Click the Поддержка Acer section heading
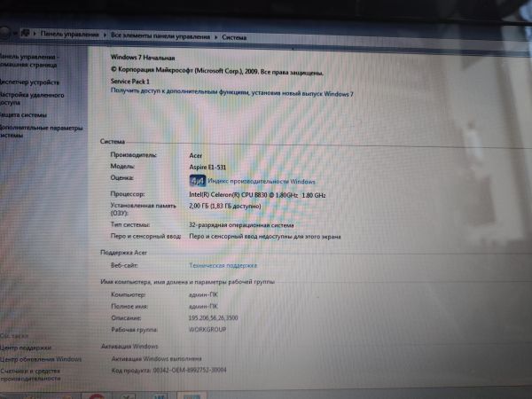 [123, 253]
